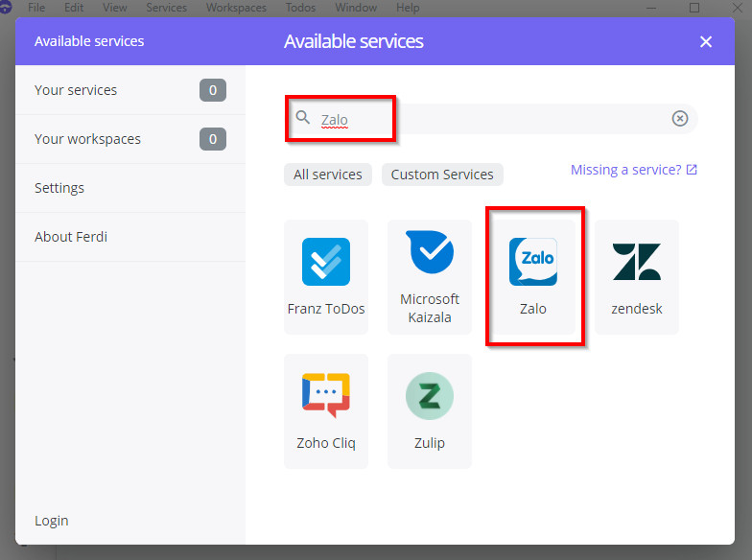Open the Window menu
752x560 pixels.
(x=356, y=8)
